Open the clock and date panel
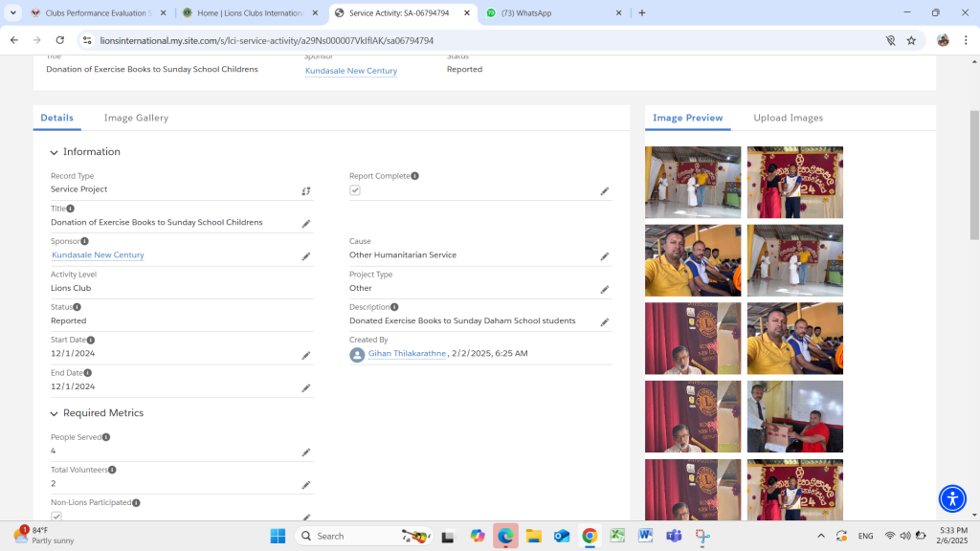This screenshot has height=551, width=980. tap(952, 536)
